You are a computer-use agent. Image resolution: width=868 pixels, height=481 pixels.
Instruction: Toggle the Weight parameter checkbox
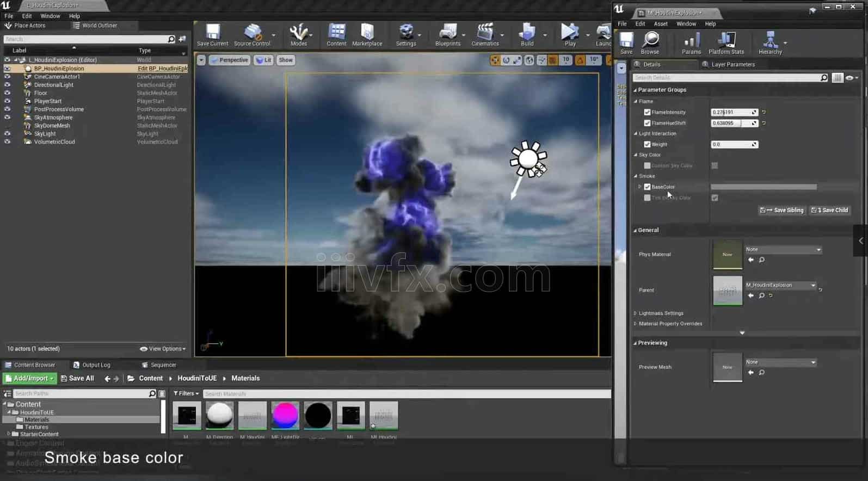pos(647,144)
